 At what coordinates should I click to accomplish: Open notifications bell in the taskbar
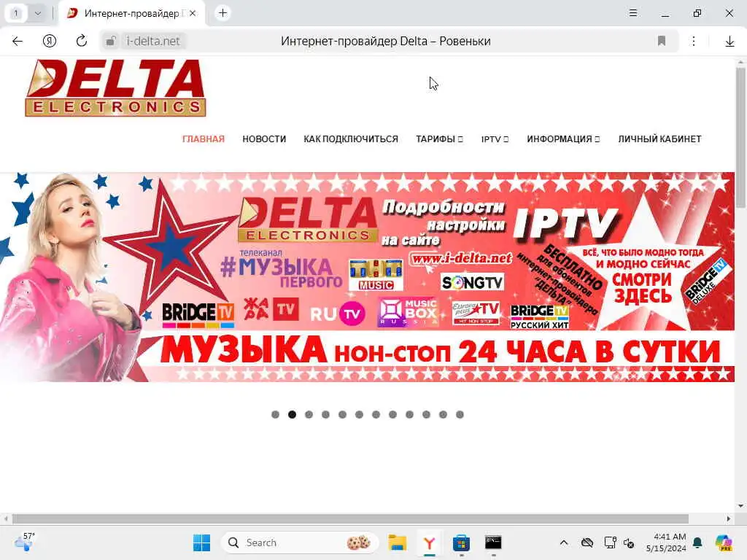[698, 542]
